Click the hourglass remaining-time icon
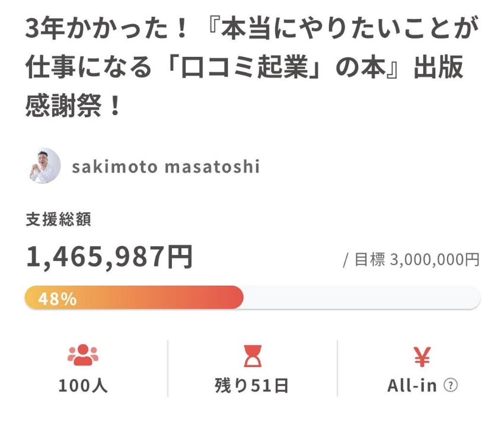The image size is (504, 421). click(253, 356)
